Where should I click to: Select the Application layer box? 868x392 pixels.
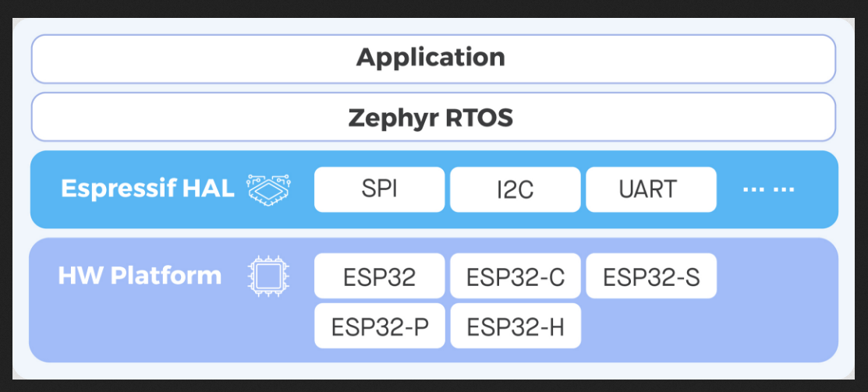433,58
